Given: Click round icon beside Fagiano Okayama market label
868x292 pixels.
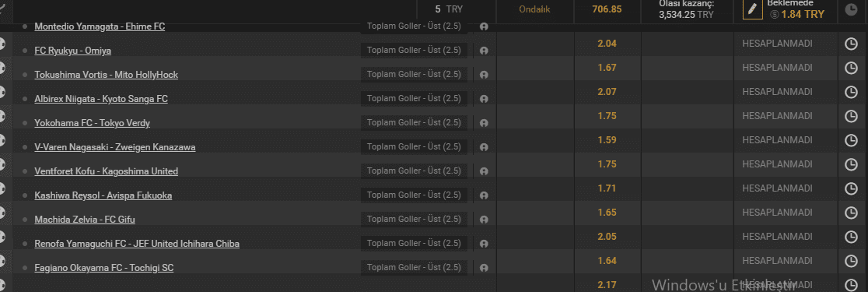Looking at the screenshot, I should [x=484, y=268].
